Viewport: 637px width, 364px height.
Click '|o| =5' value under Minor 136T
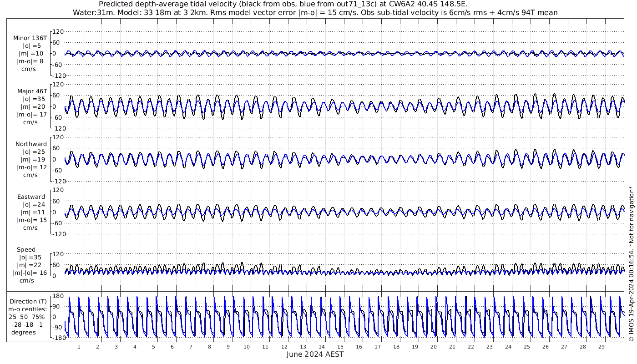[x=32, y=46]
